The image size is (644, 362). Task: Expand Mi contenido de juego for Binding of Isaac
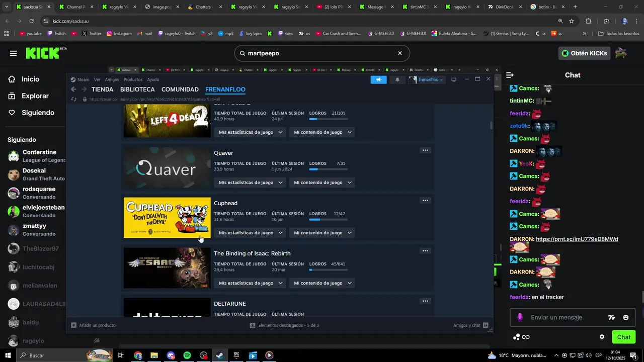point(321,283)
